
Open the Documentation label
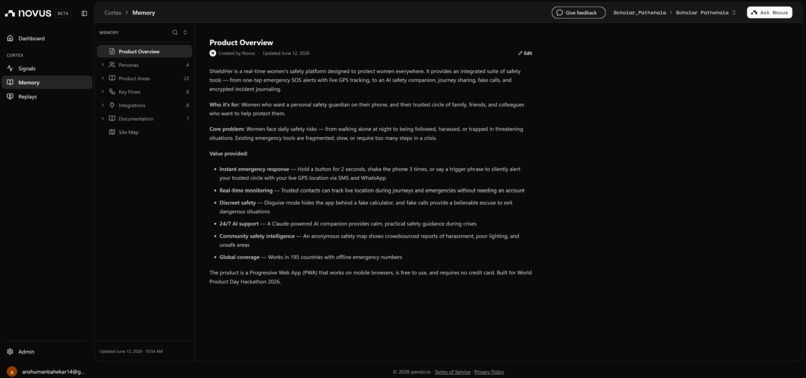coord(136,119)
